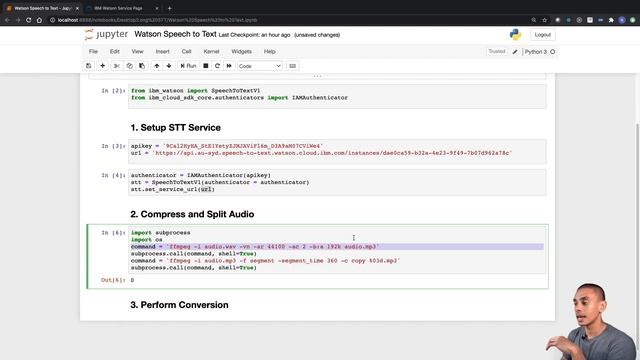Reload the browser page

pos(29,20)
